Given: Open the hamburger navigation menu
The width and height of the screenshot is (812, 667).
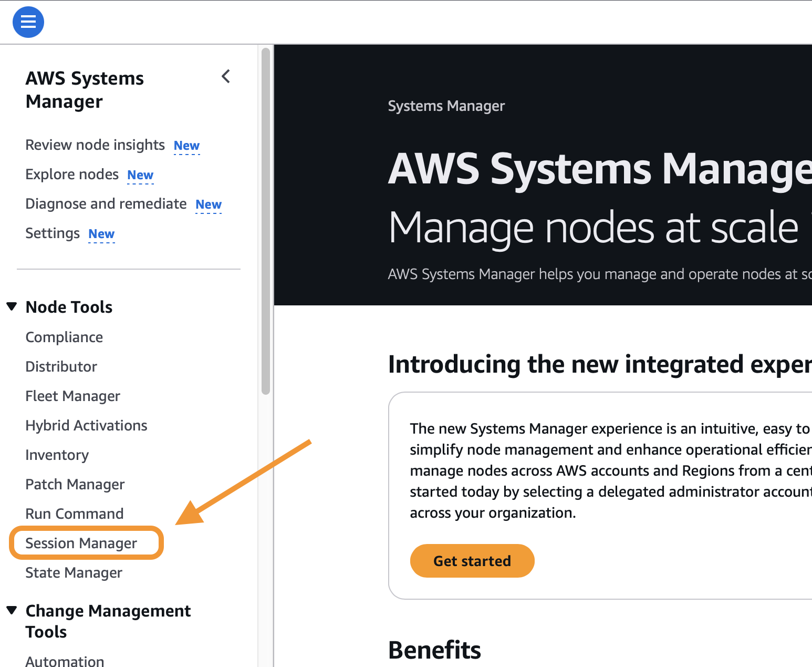Looking at the screenshot, I should pyautogui.click(x=28, y=22).
